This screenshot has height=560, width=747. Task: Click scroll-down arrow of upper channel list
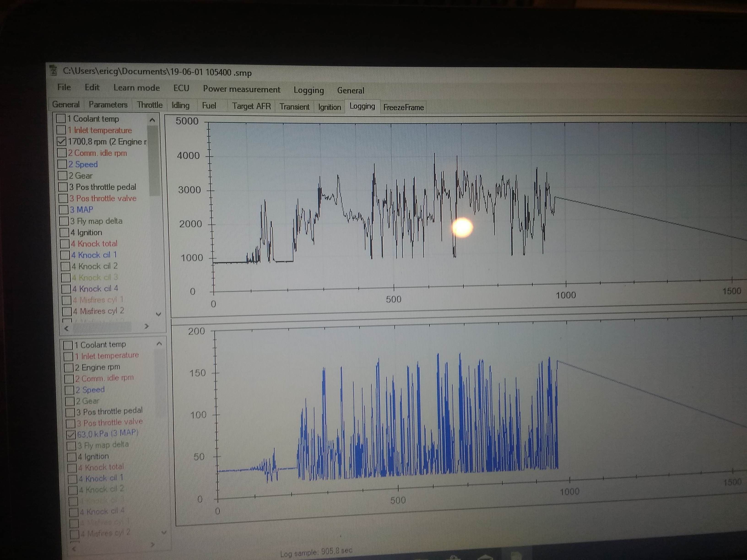pos(158,314)
